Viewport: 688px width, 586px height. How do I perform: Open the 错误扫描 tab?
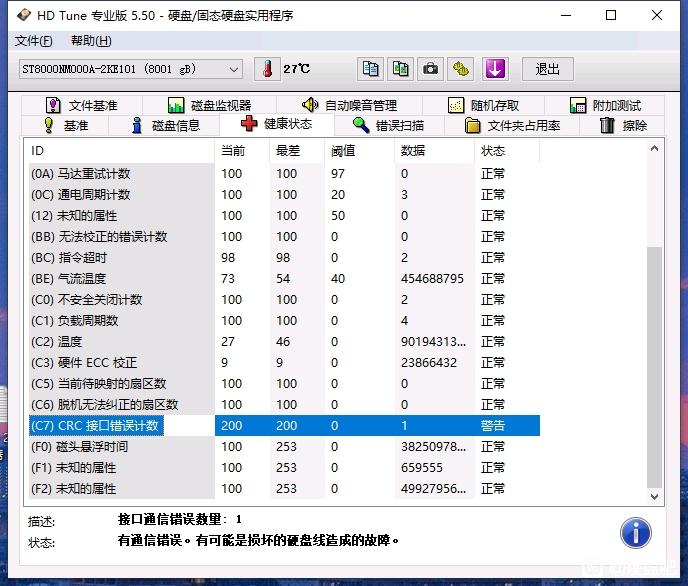point(388,125)
